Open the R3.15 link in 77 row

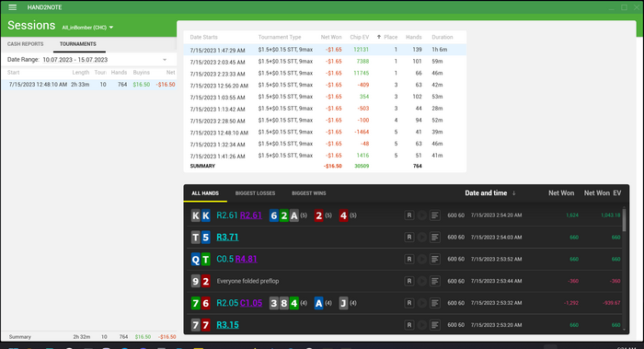coord(227,325)
